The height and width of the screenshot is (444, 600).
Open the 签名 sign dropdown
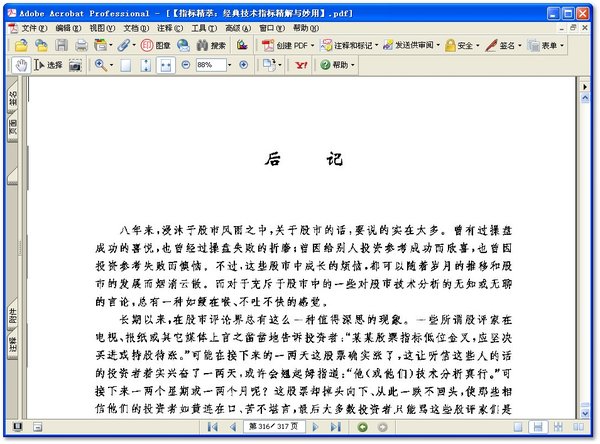[x=504, y=46]
